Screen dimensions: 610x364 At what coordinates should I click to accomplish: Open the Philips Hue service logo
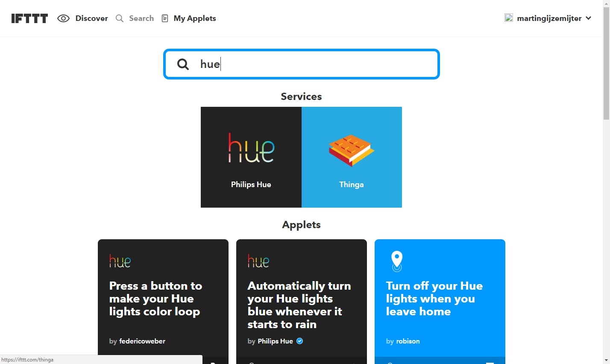pos(251,147)
